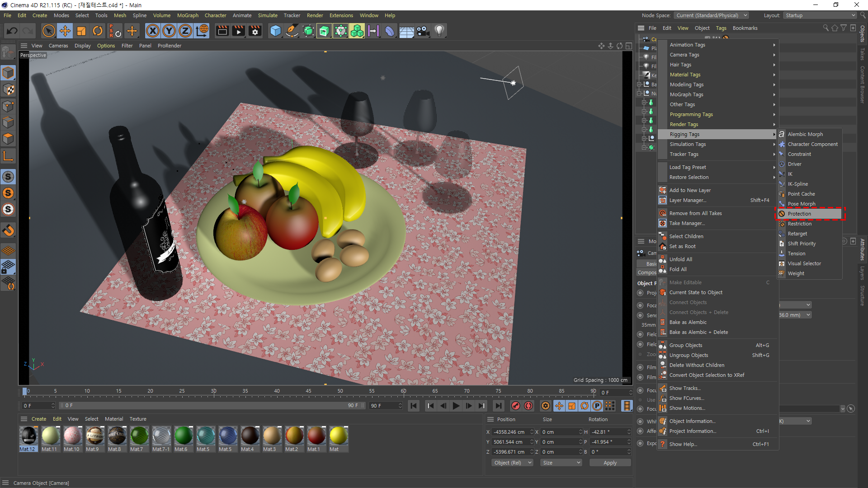Viewport: 868px width, 488px height.
Task: Click the Render to Picture Viewer icon
Action: (238, 31)
